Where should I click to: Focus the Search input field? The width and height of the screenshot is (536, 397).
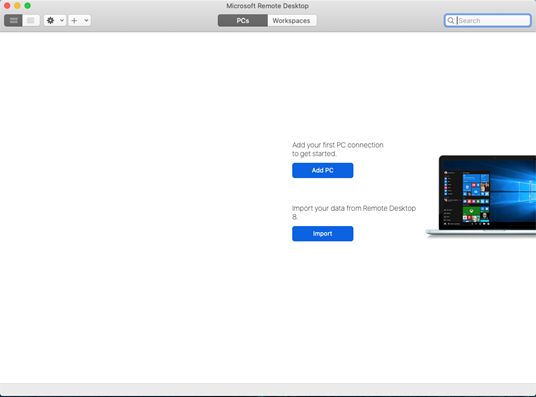(x=487, y=21)
